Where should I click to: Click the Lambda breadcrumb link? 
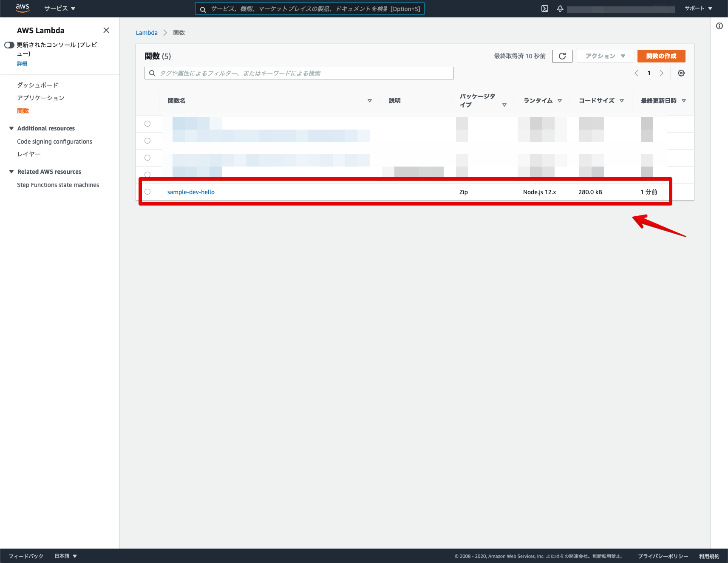147,33
